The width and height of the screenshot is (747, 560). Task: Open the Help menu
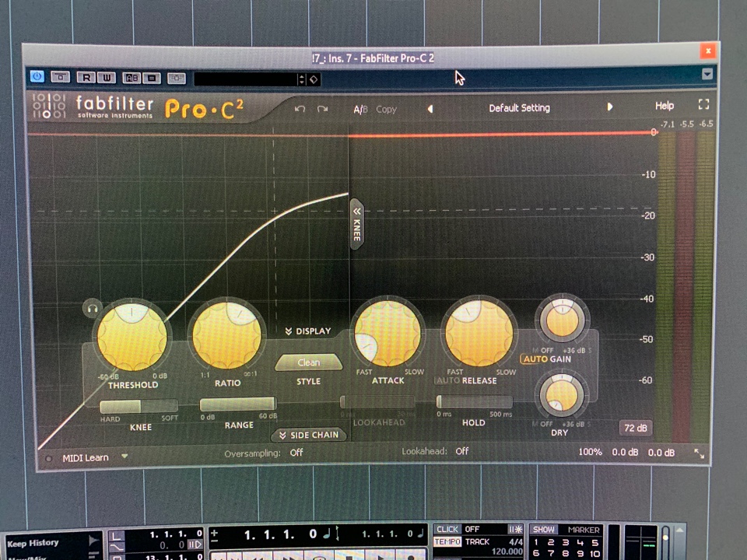(664, 106)
